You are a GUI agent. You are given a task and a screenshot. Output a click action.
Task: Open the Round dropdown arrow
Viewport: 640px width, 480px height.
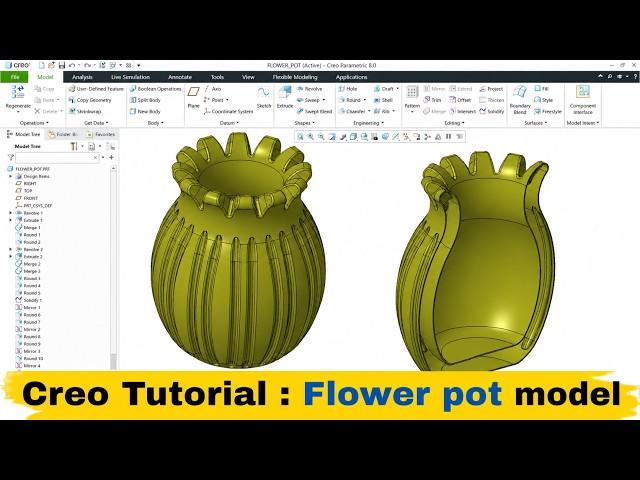[365, 100]
